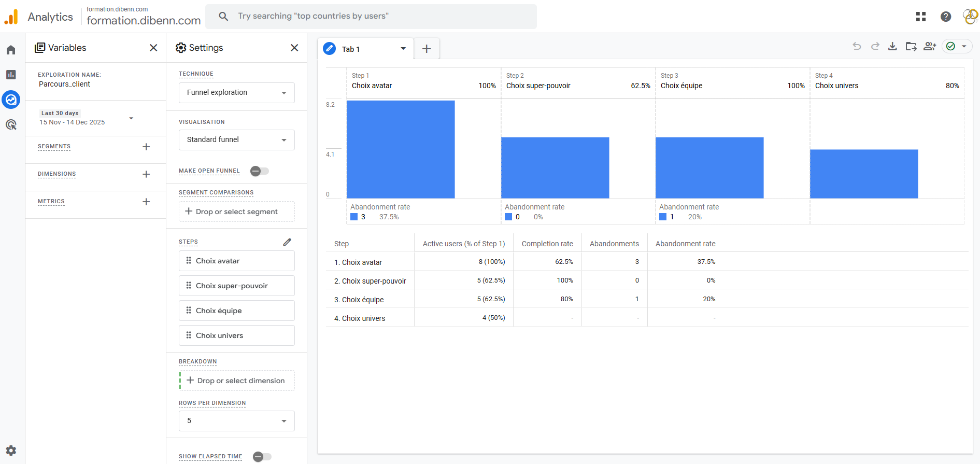Open the Google apps grid

[921, 17]
